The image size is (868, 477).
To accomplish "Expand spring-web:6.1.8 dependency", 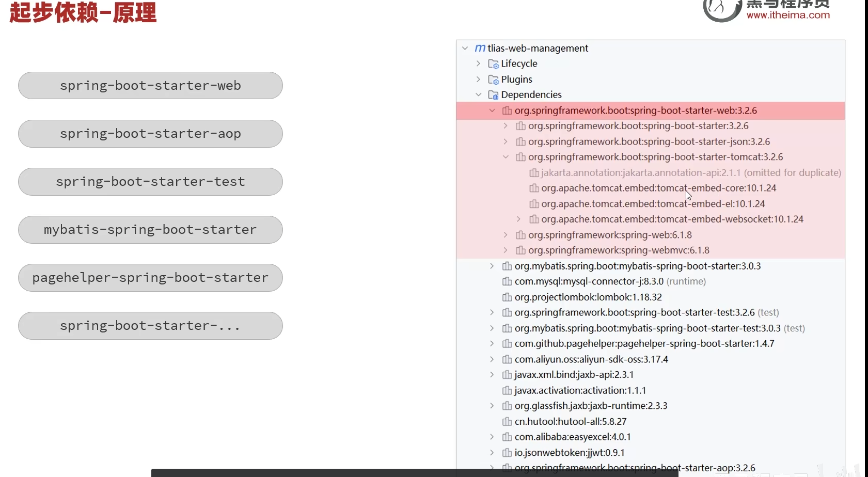I will tap(506, 235).
